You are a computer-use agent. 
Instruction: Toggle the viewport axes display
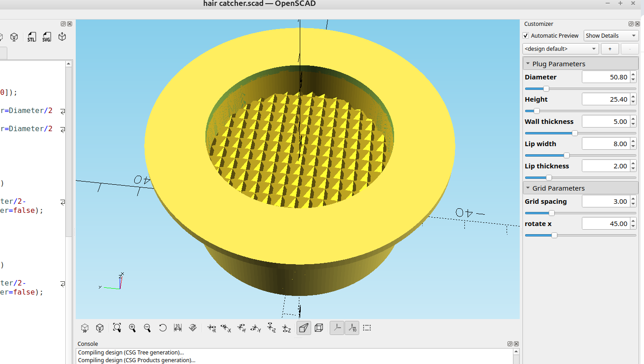(337, 328)
